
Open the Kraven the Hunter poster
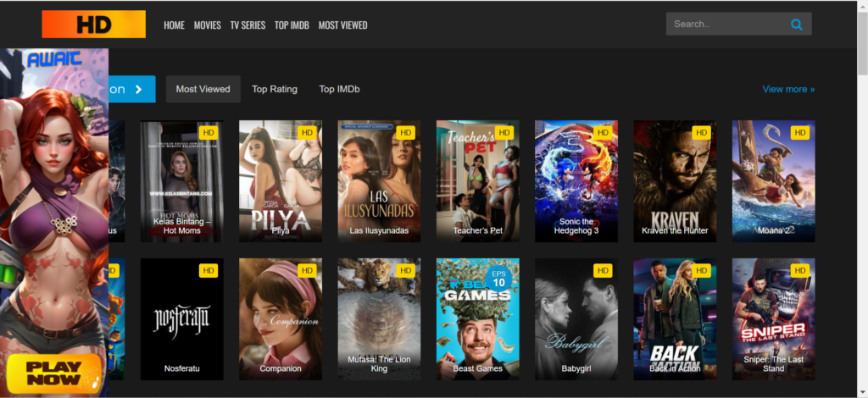675,181
